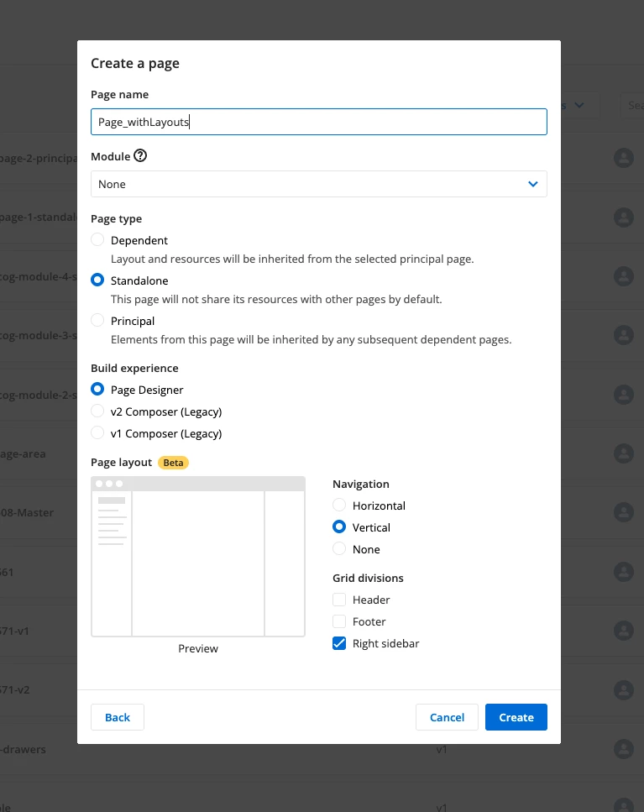
Task: Set Navigation to Horizontal
Action: pyautogui.click(x=339, y=505)
